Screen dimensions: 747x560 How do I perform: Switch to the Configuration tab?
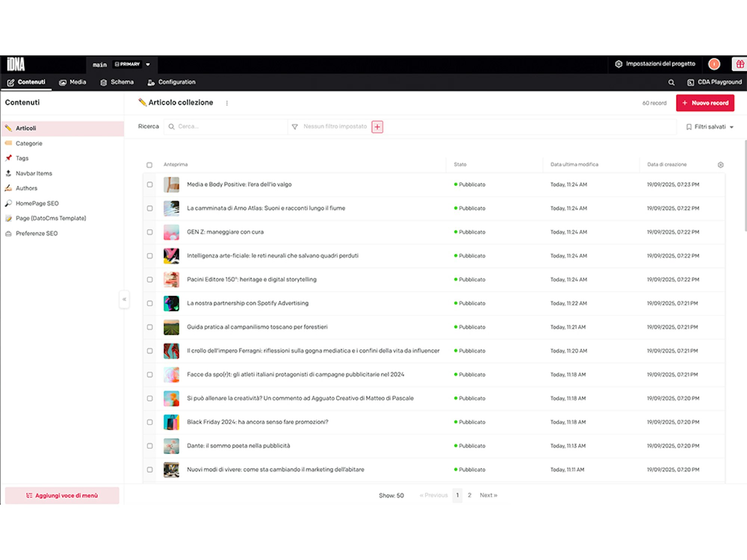click(171, 82)
